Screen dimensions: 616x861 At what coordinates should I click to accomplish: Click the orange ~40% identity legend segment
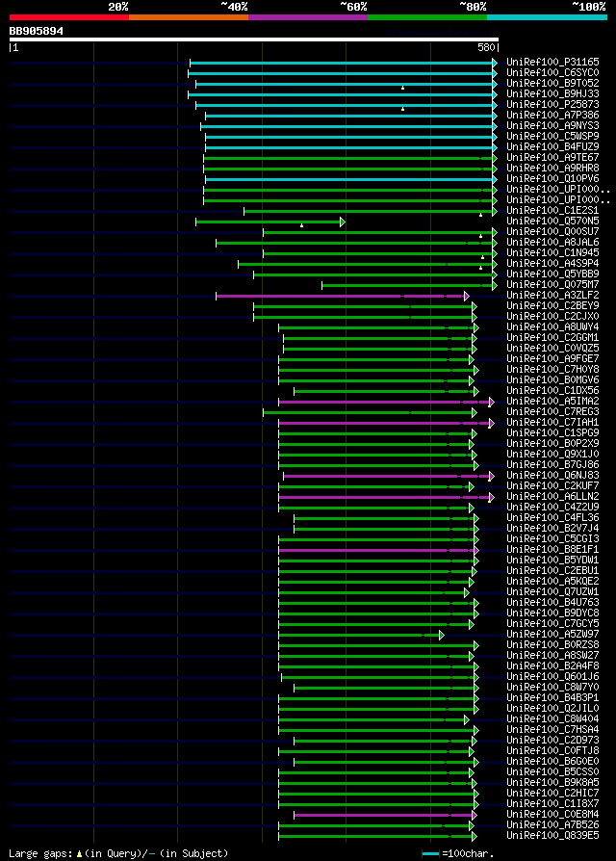tap(189, 17)
